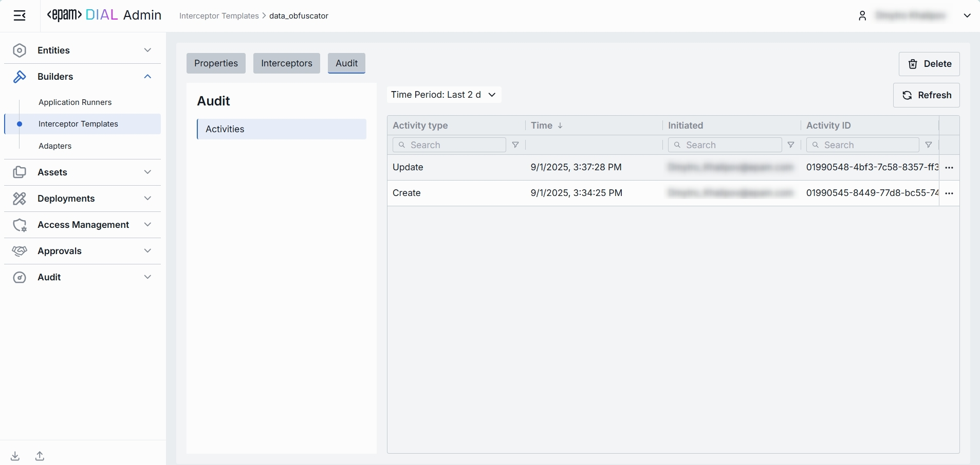The width and height of the screenshot is (980, 465).
Task: Expand the Assets section
Action: pyautogui.click(x=148, y=172)
